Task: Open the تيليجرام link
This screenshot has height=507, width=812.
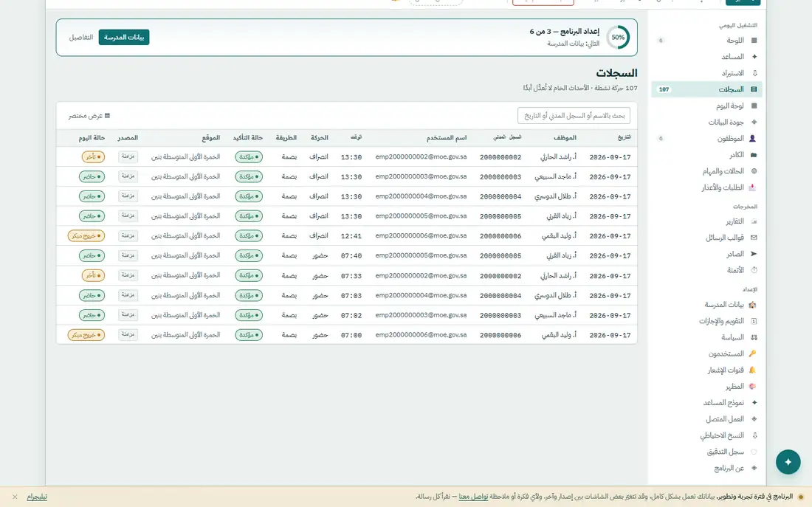Action: click(x=37, y=497)
